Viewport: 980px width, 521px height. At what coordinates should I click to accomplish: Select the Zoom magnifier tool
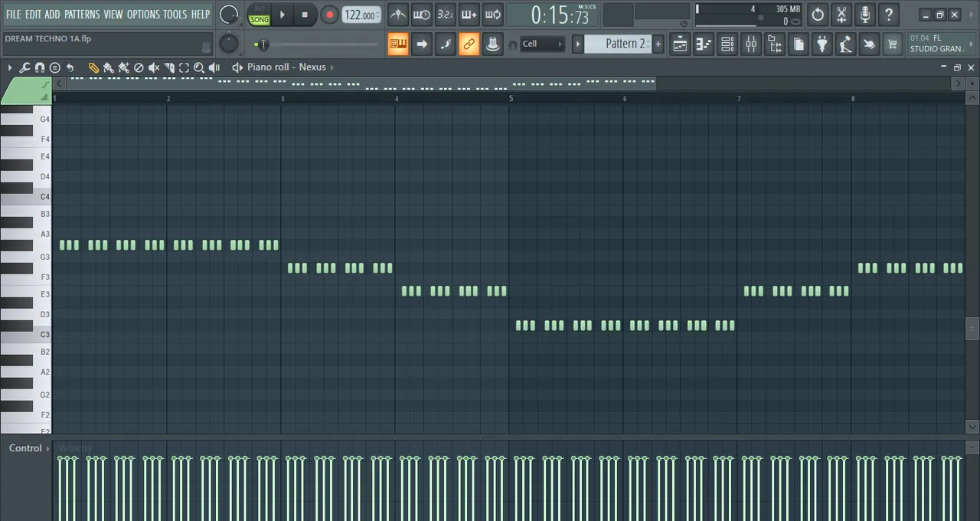(x=199, y=67)
